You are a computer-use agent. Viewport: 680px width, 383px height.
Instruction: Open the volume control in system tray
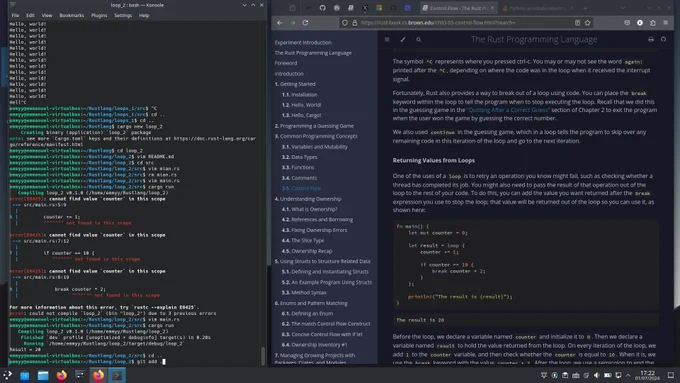pos(597,375)
